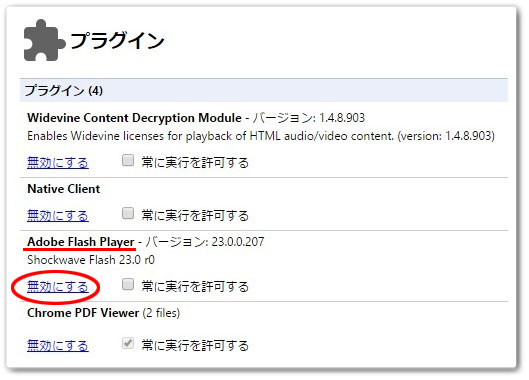Disable Native Client via 無効にする link
Image resolution: width=529 pixels, height=380 pixels.
(x=58, y=215)
